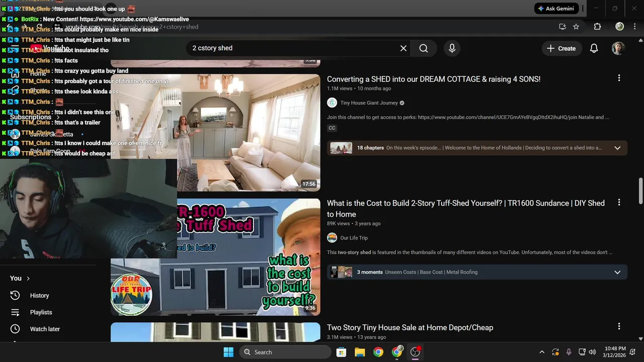644x362 pixels.
Task: Open Microsoft Store from taskbar
Action: click(x=341, y=352)
